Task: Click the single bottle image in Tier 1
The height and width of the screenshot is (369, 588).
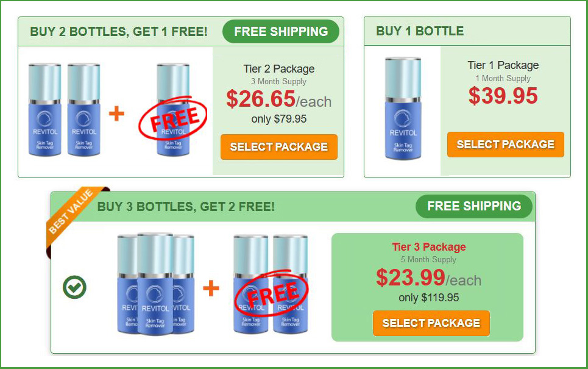Action: (x=403, y=109)
